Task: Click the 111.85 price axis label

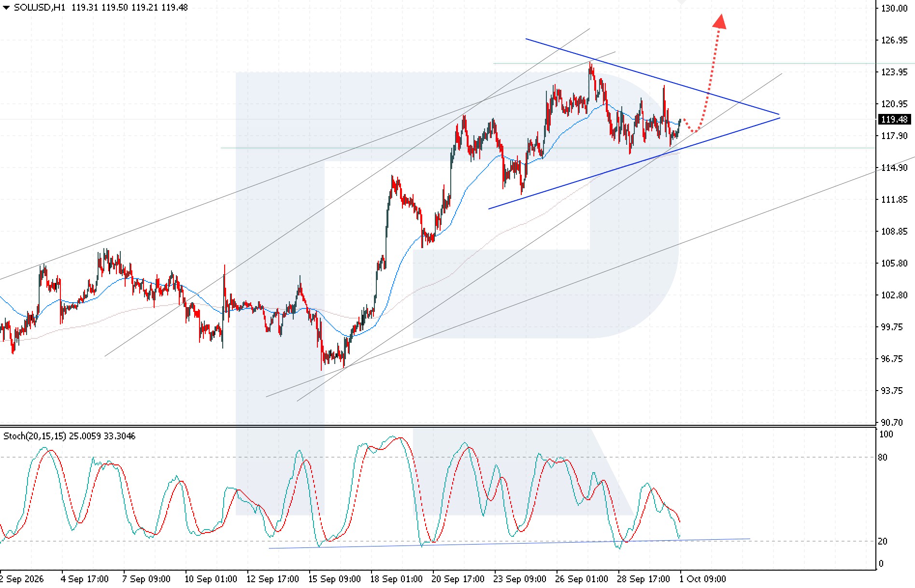Action: coord(894,199)
